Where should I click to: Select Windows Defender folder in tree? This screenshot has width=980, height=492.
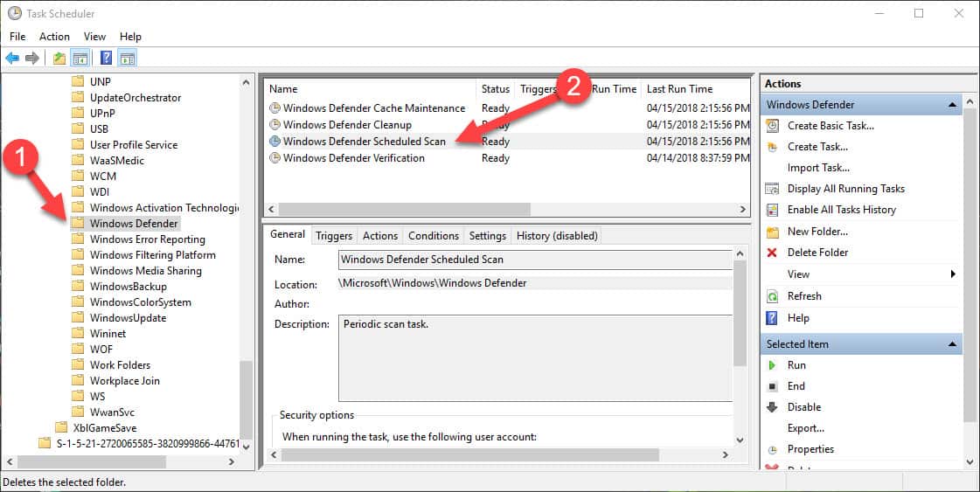coord(134,223)
